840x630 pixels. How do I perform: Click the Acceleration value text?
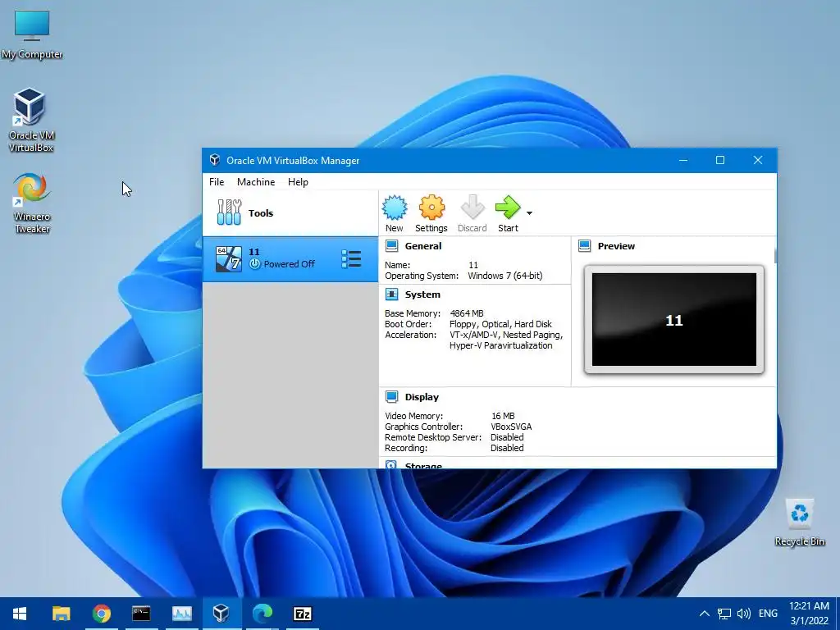click(x=506, y=340)
